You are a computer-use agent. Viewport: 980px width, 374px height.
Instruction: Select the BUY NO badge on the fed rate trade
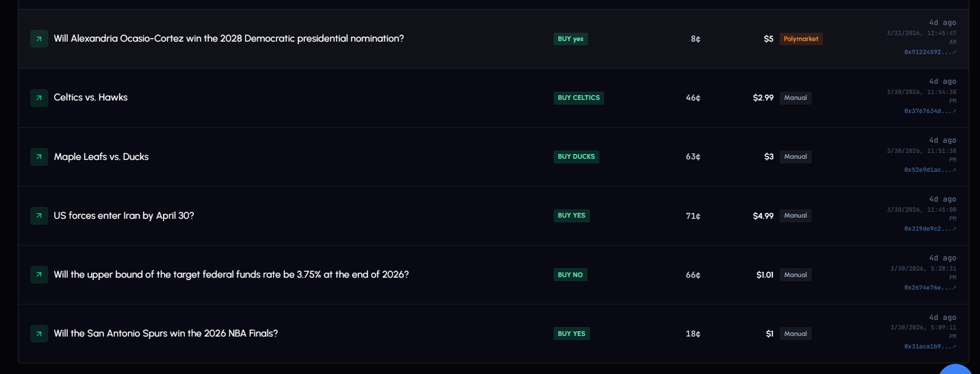pyautogui.click(x=570, y=274)
